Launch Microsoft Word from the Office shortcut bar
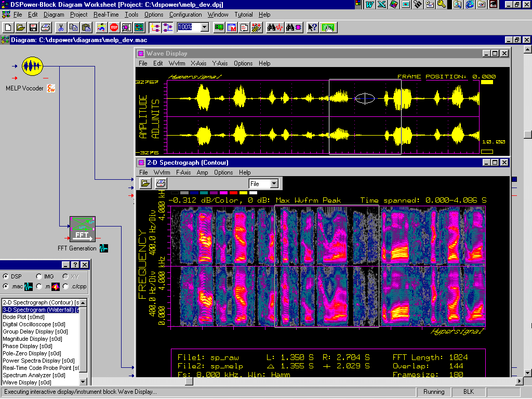This screenshot has width=532, height=399. (369, 4)
